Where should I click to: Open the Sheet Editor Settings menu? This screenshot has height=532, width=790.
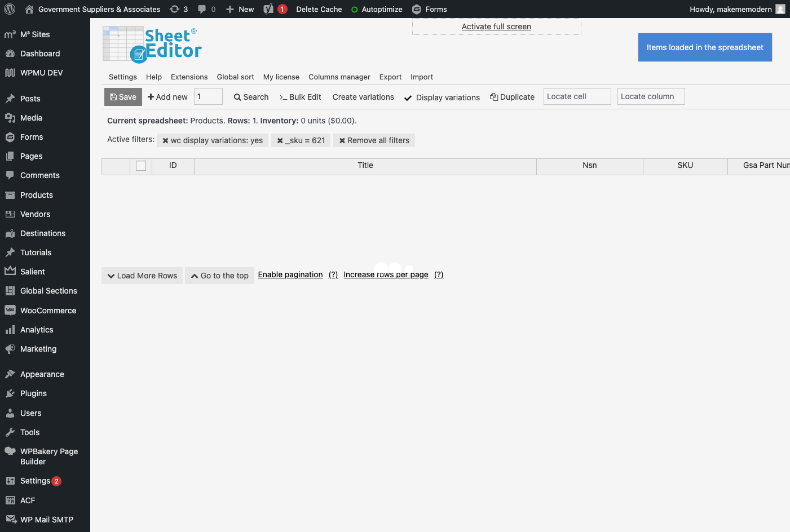[123, 77]
